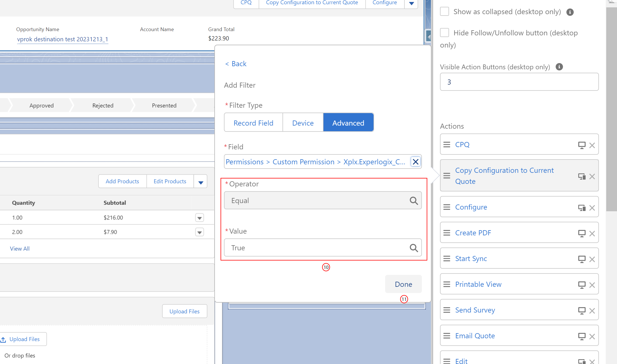The image size is (617, 364).
Task: Open the Send Survey action
Action: (x=475, y=310)
